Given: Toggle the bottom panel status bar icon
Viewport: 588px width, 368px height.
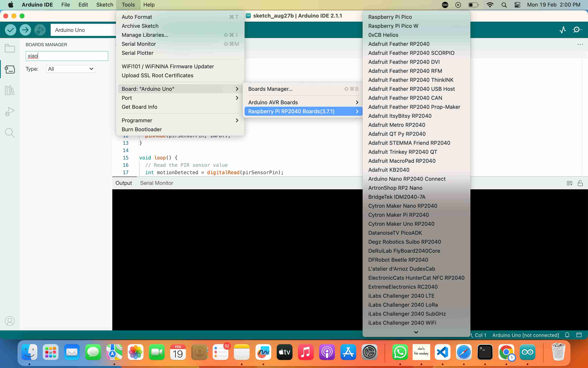Looking at the screenshot, I should (579, 335).
